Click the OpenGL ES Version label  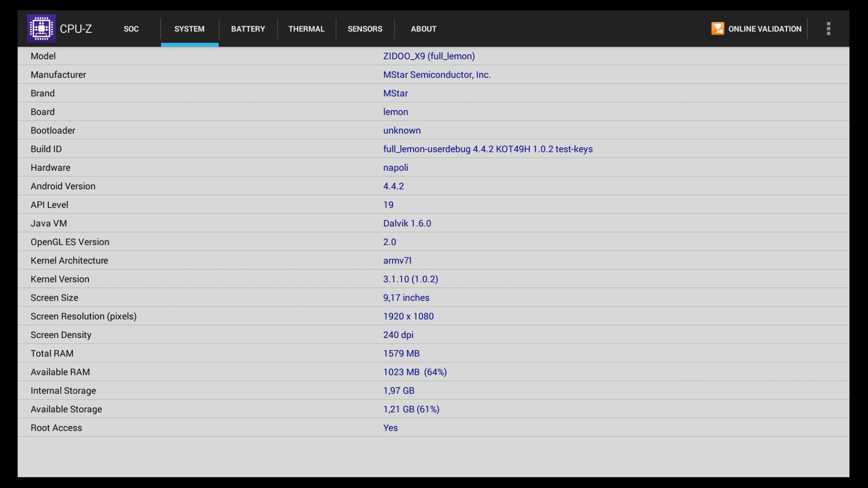pos(70,242)
